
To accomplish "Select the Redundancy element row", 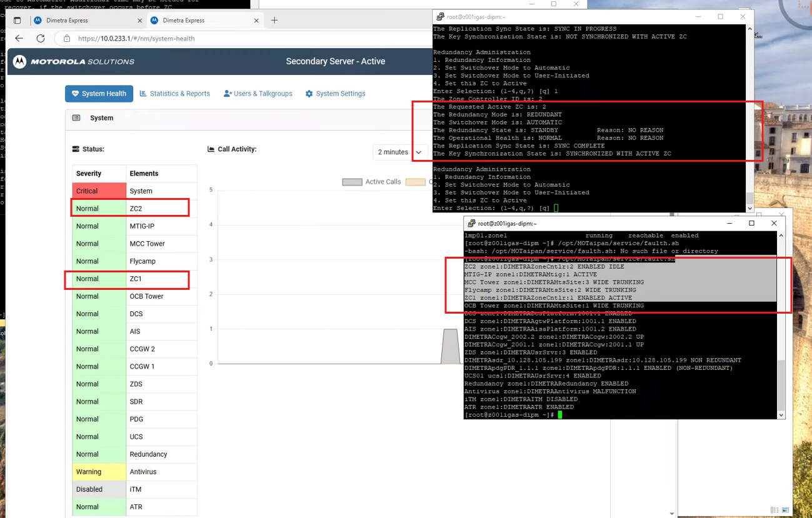I will [x=135, y=454].
